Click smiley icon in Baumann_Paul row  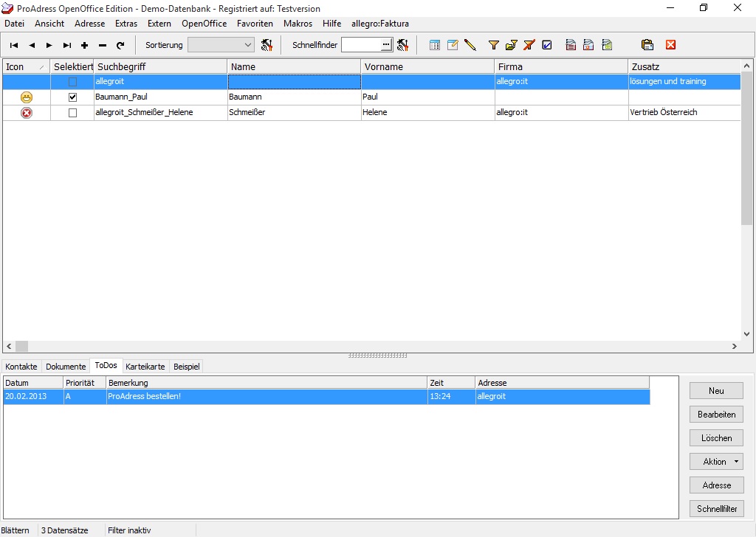click(x=27, y=97)
